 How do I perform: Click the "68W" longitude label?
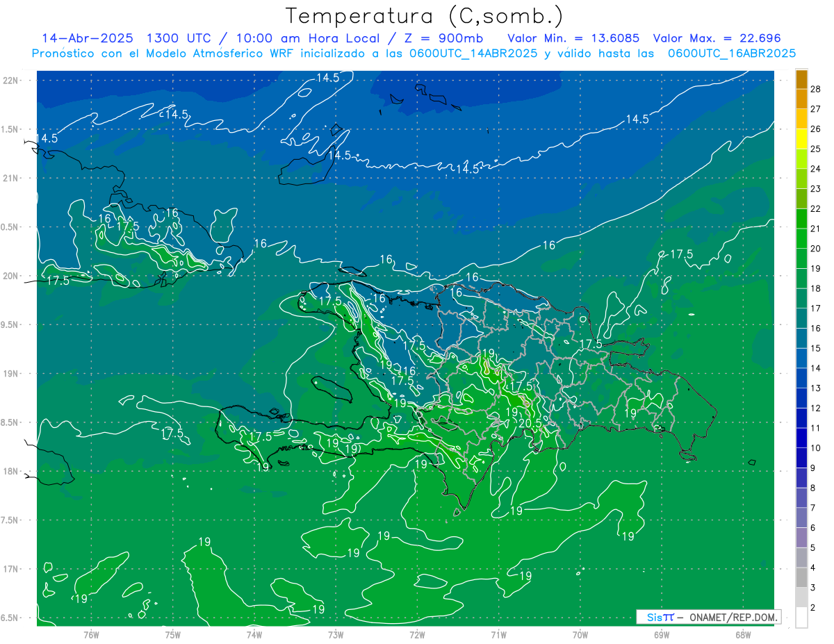click(743, 634)
